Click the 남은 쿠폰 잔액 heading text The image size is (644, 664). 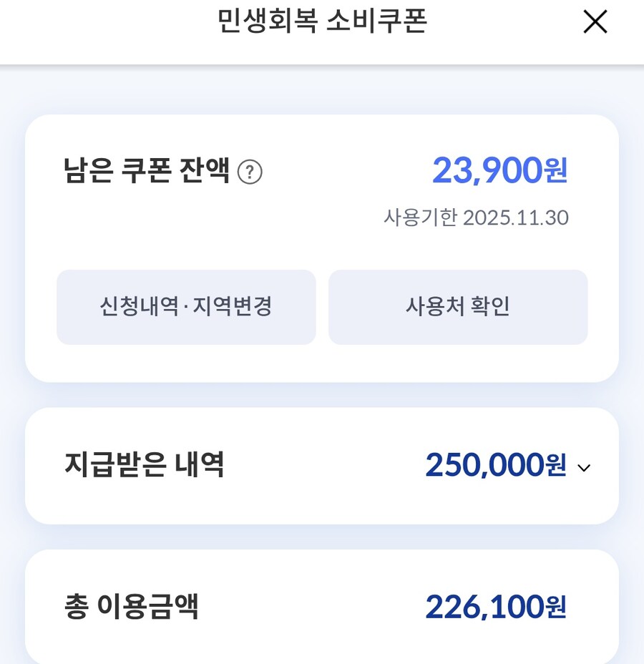point(147,172)
